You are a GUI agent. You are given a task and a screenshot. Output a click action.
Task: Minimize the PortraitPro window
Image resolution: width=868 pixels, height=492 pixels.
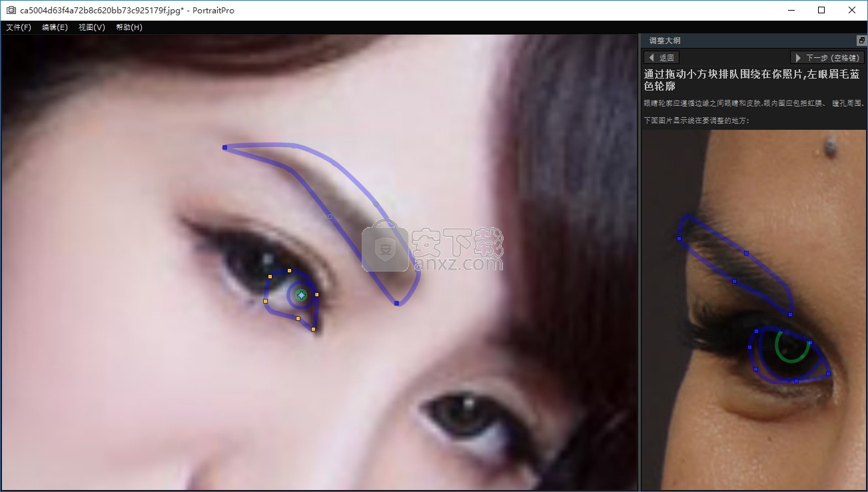pos(791,10)
